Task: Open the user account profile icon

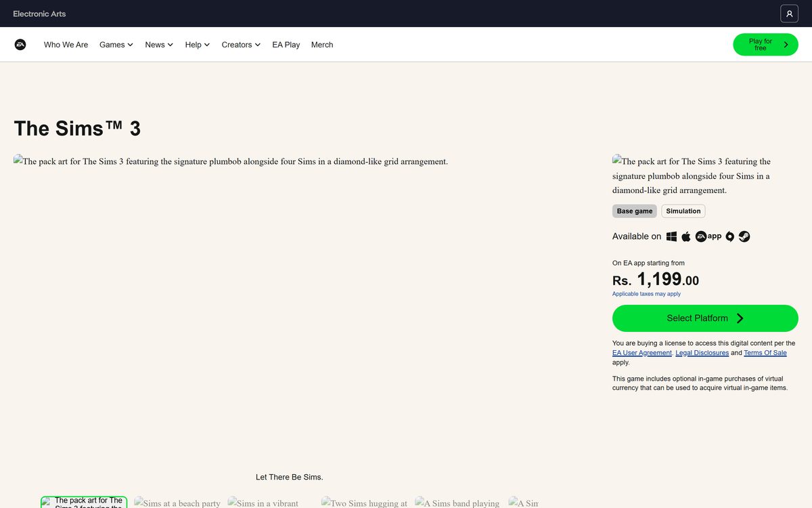Action: click(789, 14)
